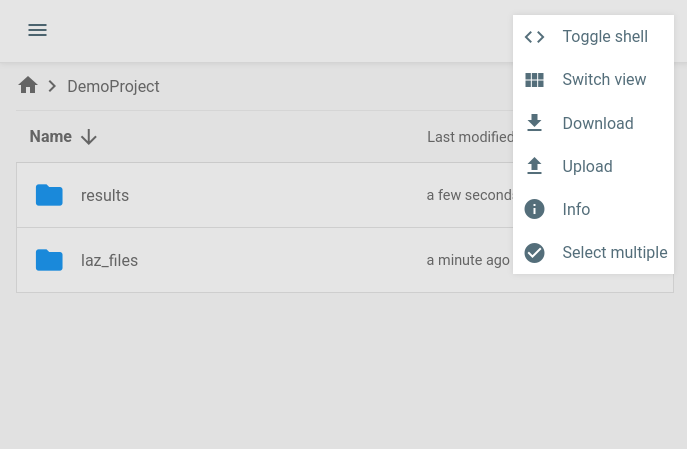Choose the Download menu label
687x449 pixels.
598,123
